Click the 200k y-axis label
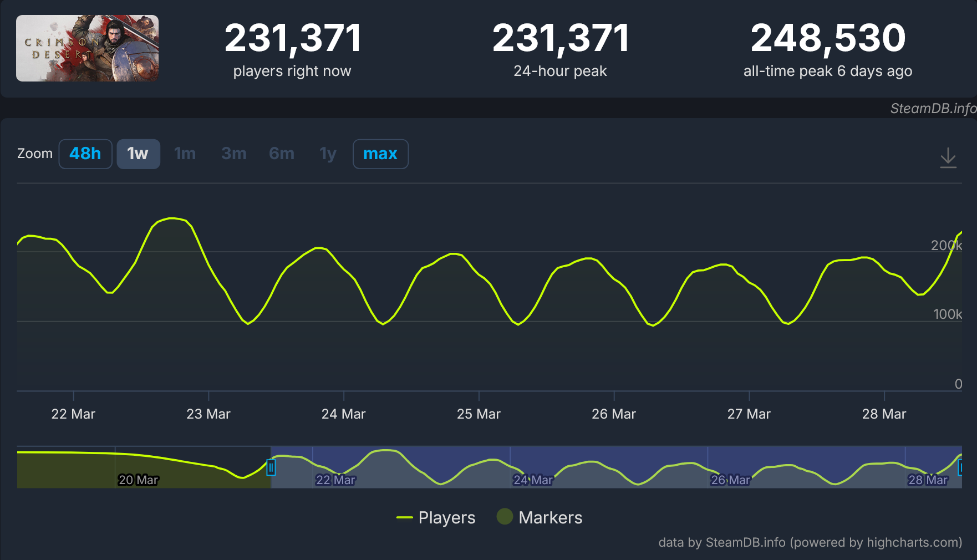Image resolution: width=977 pixels, height=560 pixels. pyautogui.click(x=947, y=245)
